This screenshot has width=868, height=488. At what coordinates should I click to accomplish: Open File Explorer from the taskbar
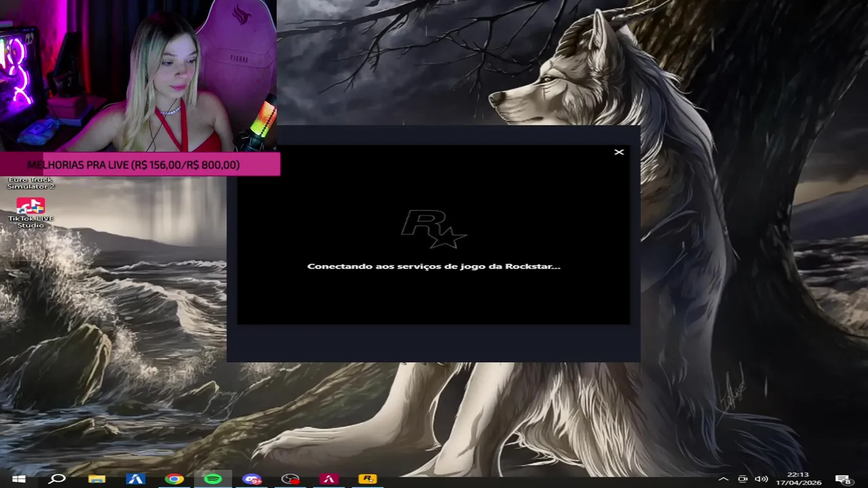[x=97, y=479]
